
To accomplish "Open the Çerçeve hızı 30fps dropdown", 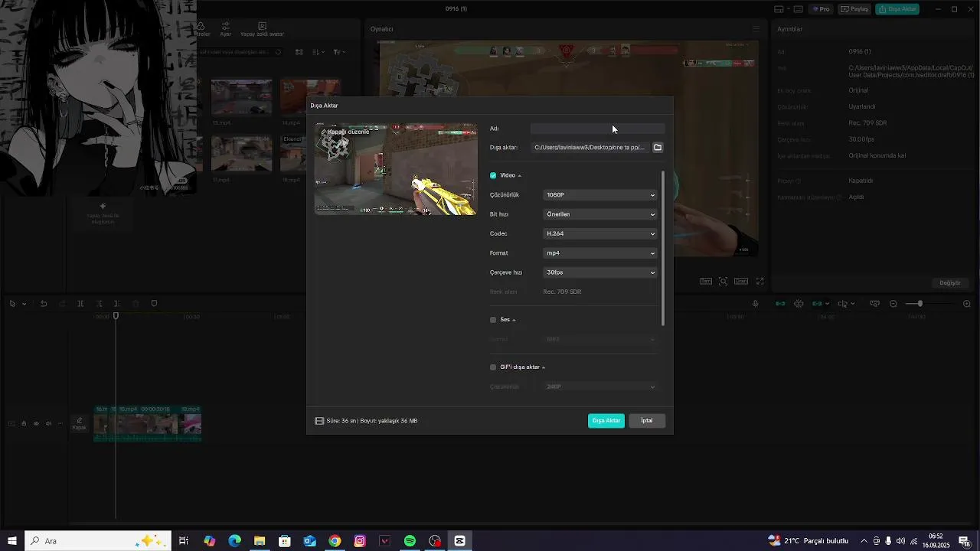I will (600, 272).
